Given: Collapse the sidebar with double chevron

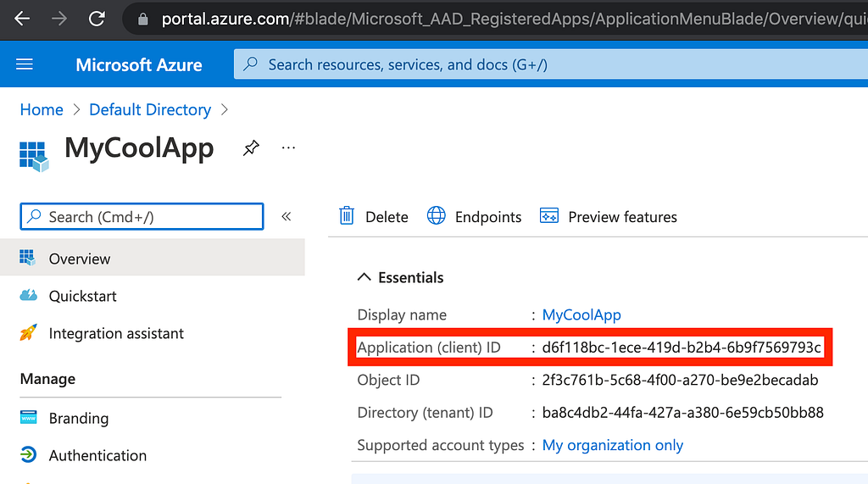Looking at the screenshot, I should pos(287,216).
